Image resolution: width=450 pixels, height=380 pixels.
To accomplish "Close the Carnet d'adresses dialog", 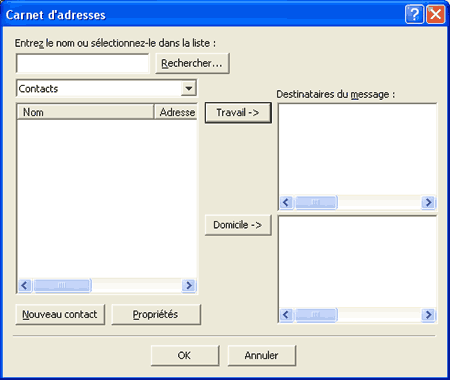I will (x=436, y=14).
